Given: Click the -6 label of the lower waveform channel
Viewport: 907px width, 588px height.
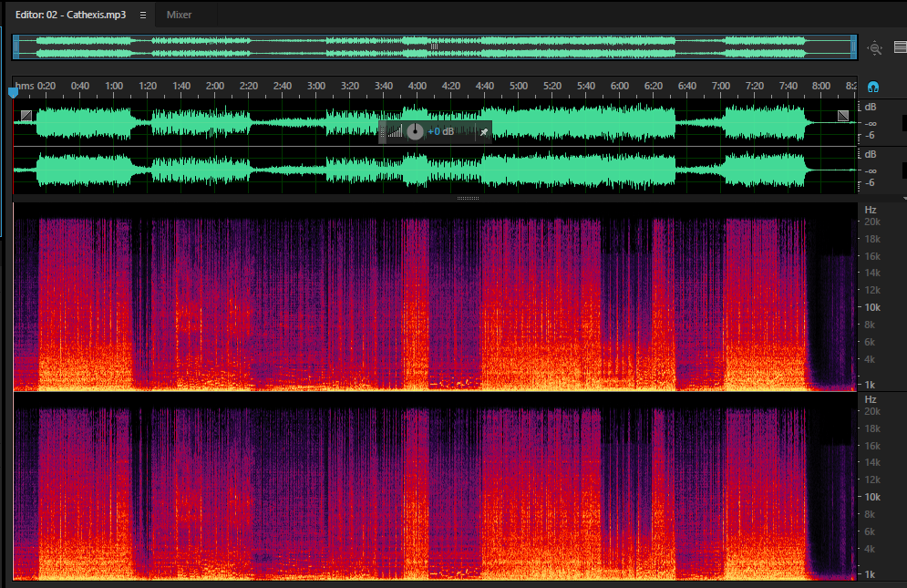Looking at the screenshot, I should click(870, 183).
